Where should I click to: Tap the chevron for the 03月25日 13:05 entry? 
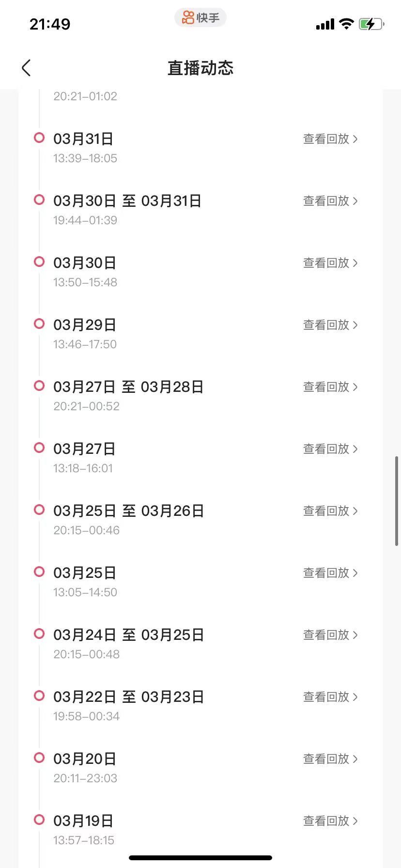(x=355, y=573)
